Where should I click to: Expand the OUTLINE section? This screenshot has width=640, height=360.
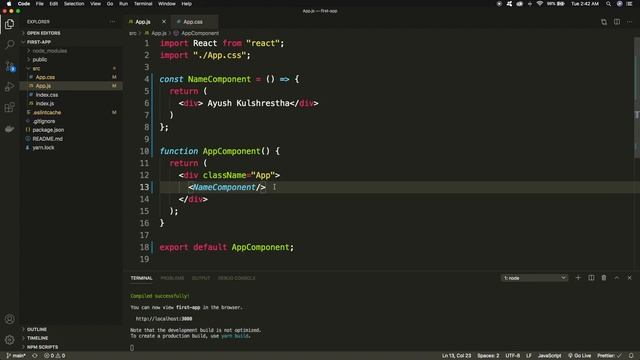coord(36,329)
